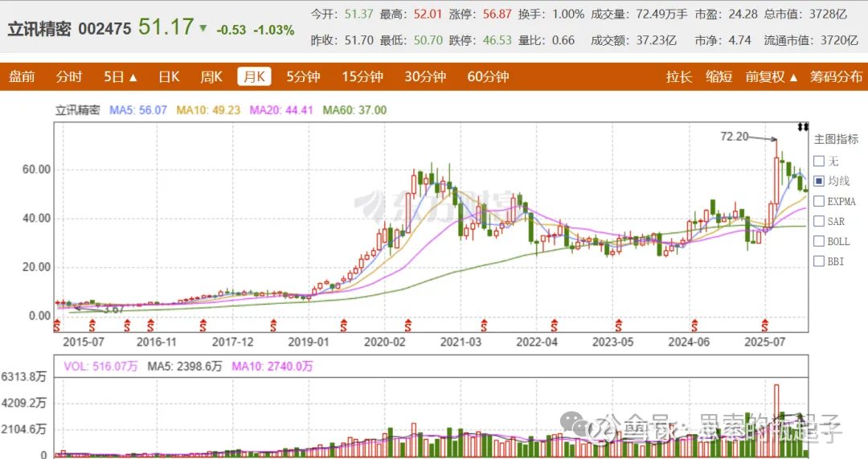Enable the BBI indicator checkbox

(819, 261)
